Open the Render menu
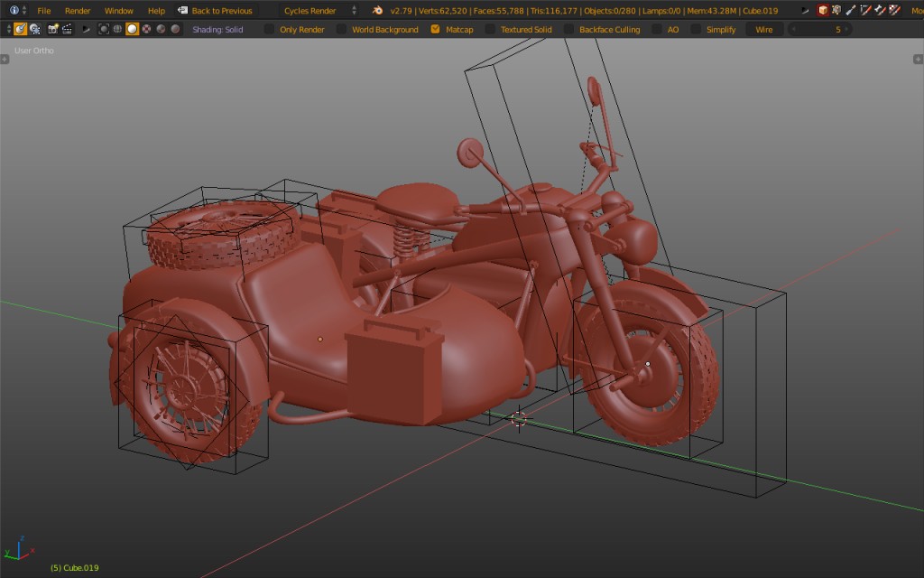 [78, 10]
